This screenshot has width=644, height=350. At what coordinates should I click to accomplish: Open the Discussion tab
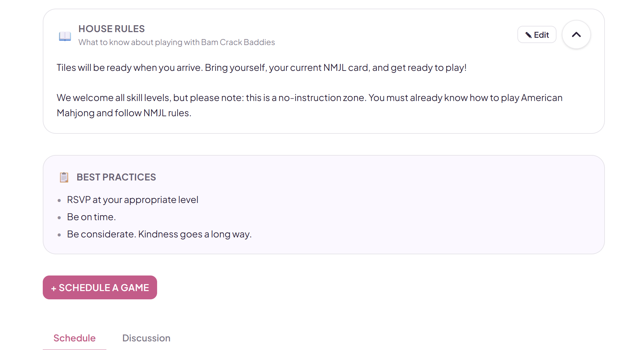click(146, 338)
